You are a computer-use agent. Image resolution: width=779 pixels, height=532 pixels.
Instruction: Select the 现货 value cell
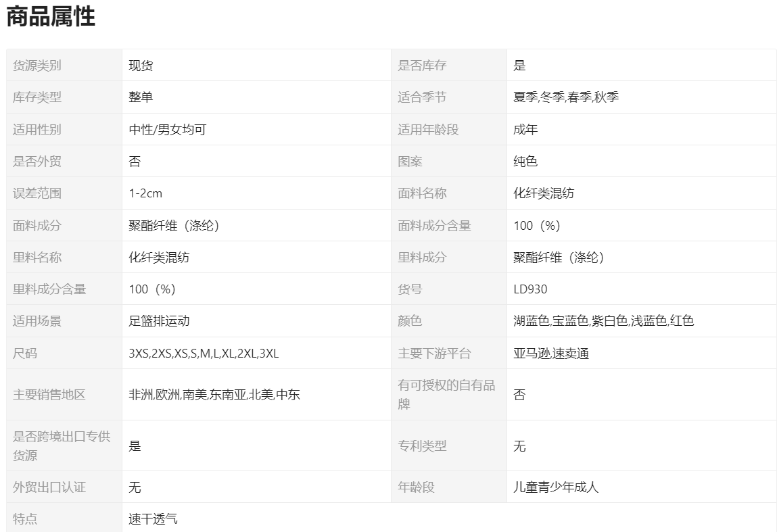pyautogui.click(x=141, y=66)
